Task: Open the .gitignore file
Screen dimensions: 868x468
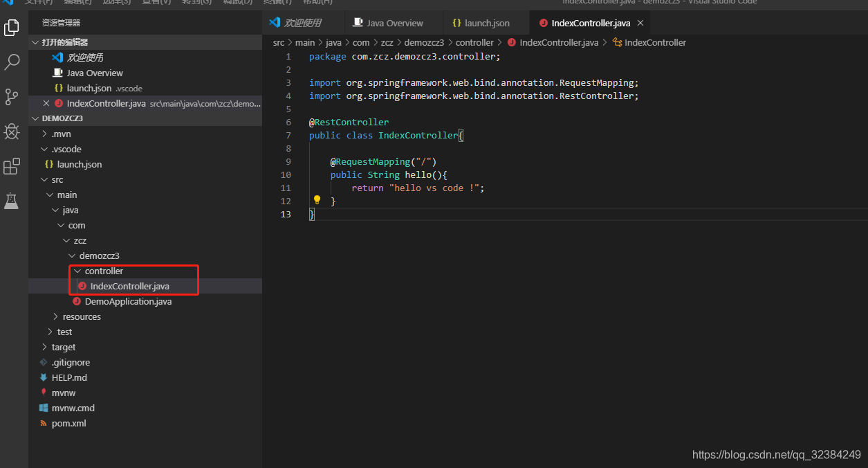Action: tap(145, 362)
